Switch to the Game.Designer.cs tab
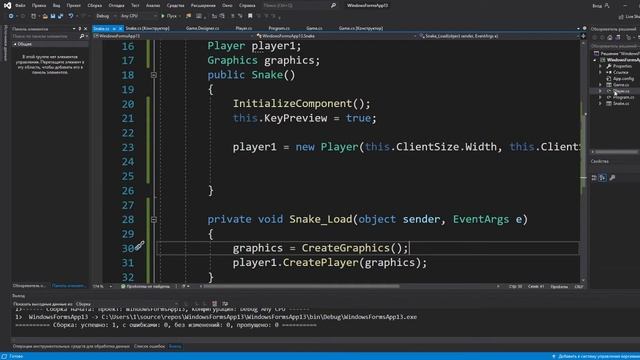640x360 pixels. coord(202,28)
